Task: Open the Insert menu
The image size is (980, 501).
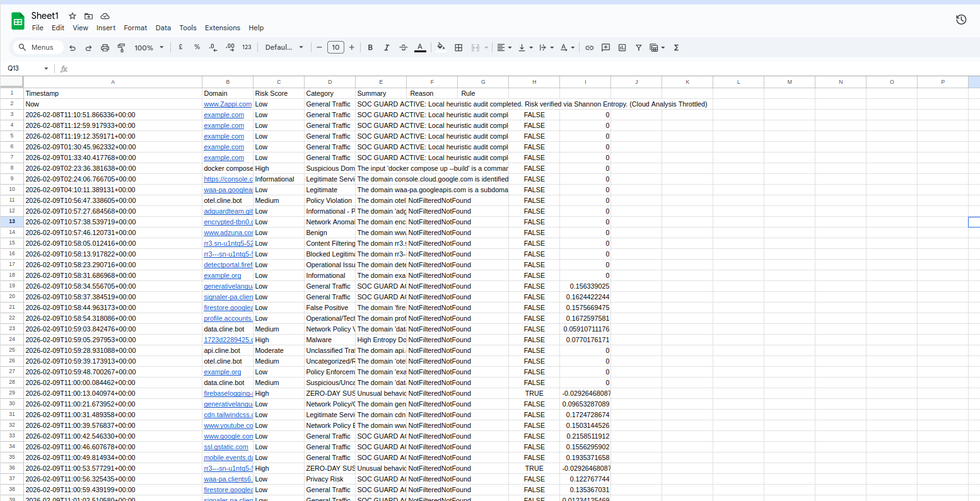Action: coord(106,28)
